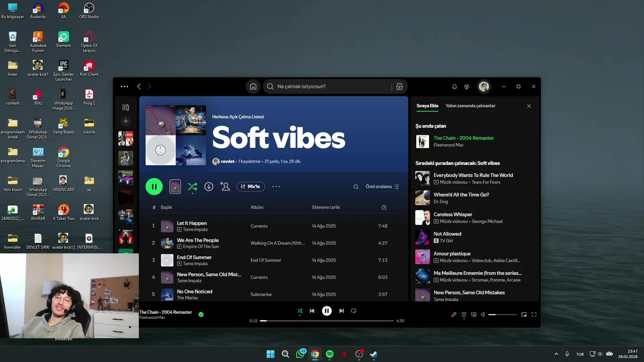This screenshot has width=644, height=362.
Task: Open the second playlist thumbnail in library sidebar
Action: 126,158
